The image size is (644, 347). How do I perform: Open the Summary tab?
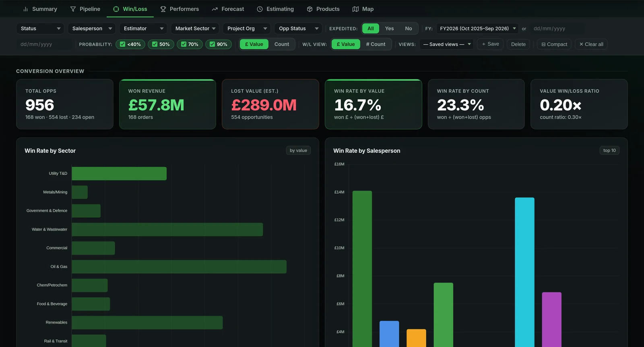(40, 9)
